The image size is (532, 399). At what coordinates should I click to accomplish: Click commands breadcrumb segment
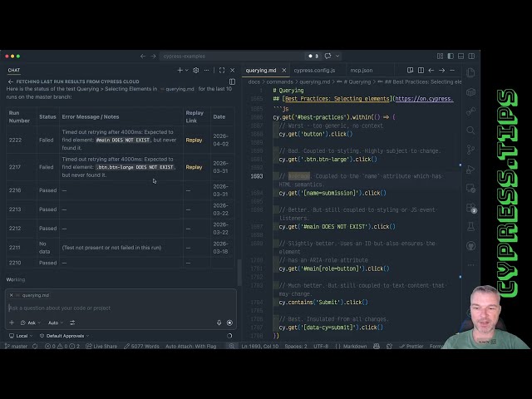[x=279, y=81]
